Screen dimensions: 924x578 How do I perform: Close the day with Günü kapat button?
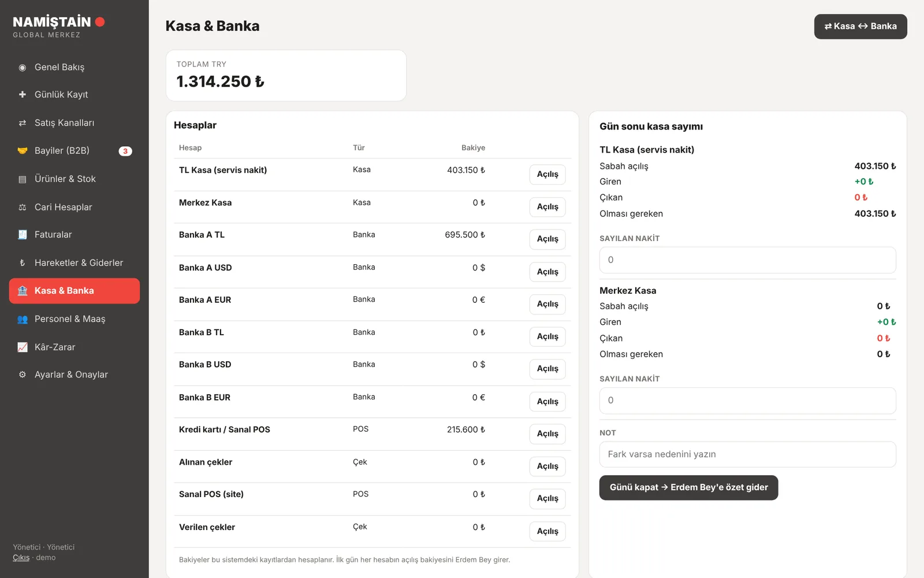click(x=689, y=488)
